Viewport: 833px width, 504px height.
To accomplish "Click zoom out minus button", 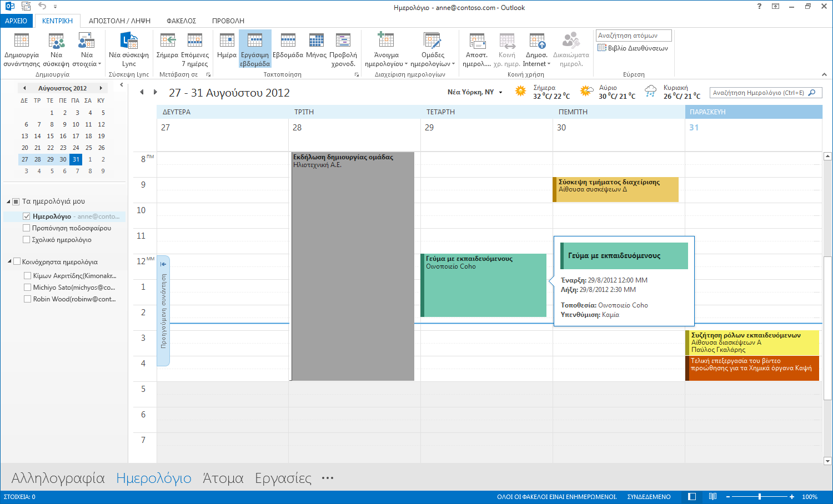I will pyautogui.click(x=728, y=497).
